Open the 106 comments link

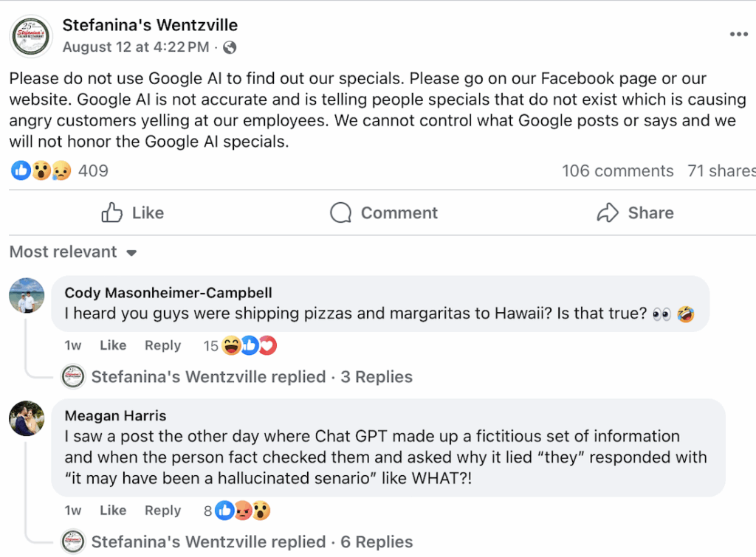[x=617, y=171]
